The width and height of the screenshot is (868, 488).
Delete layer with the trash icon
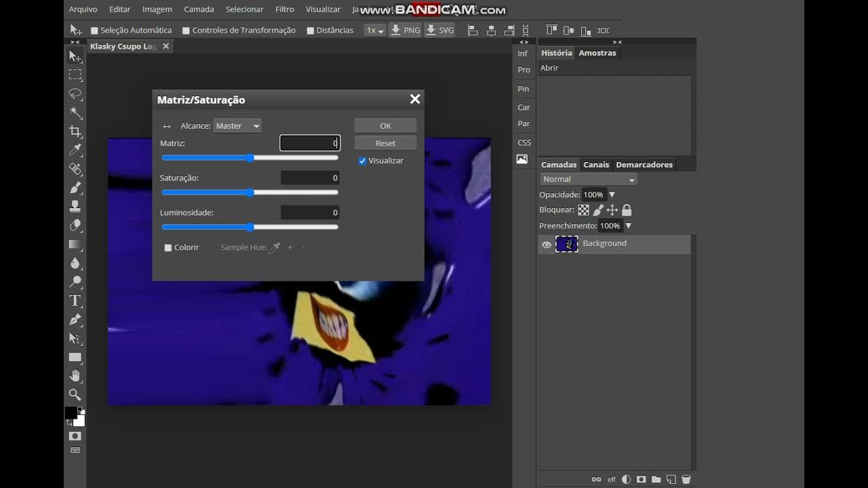click(686, 479)
